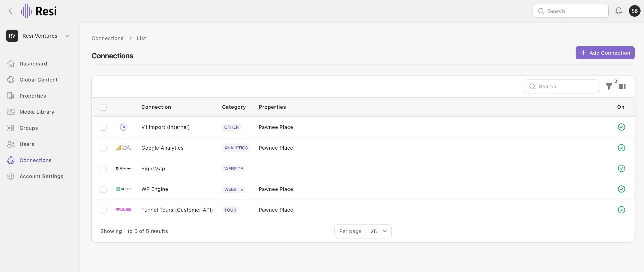Select all connections with header checkbox

pyautogui.click(x=103, y=107)
